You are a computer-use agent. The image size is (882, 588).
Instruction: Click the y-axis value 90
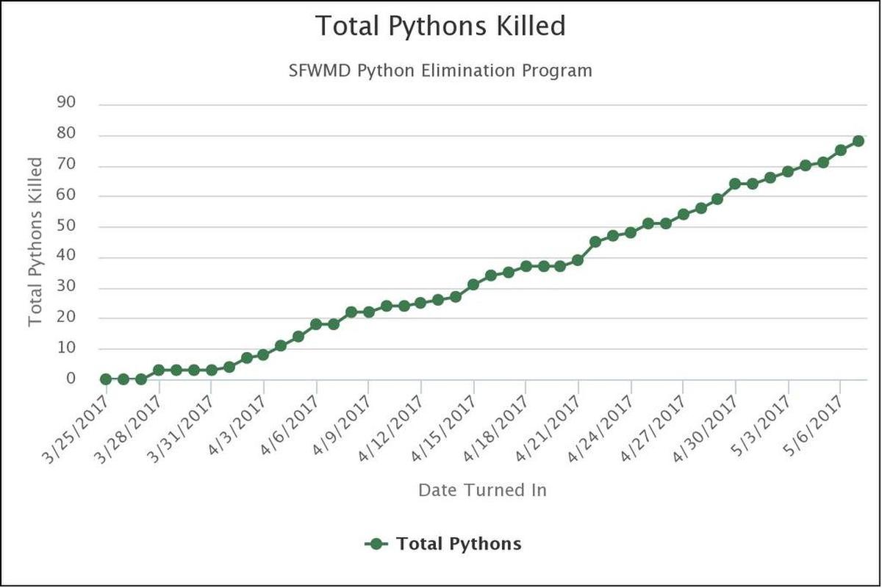tap(67, 102)
